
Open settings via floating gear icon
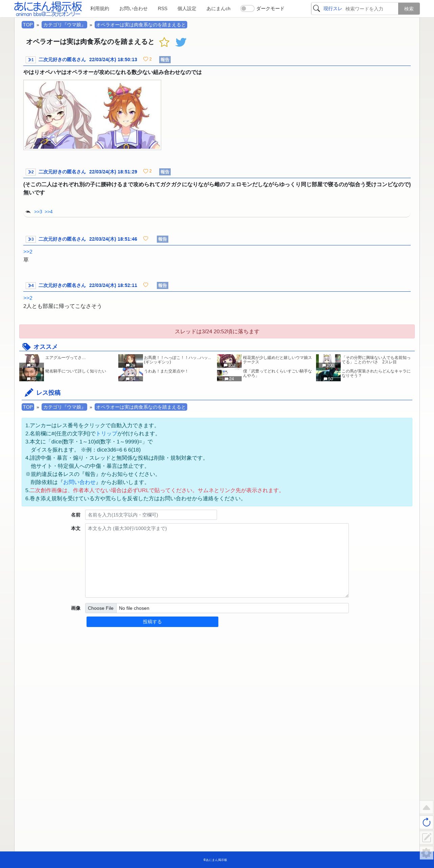tap(427, 853)
